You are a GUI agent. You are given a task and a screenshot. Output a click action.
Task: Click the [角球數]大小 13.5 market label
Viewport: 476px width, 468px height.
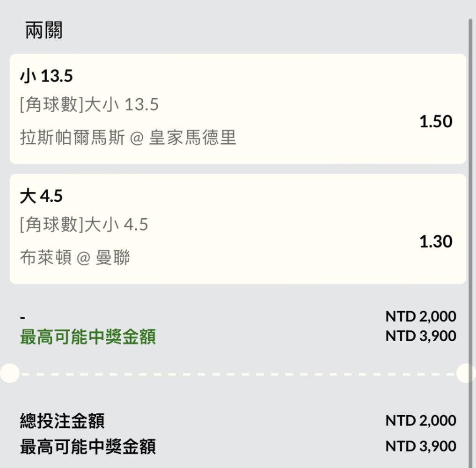coord(89,104)
